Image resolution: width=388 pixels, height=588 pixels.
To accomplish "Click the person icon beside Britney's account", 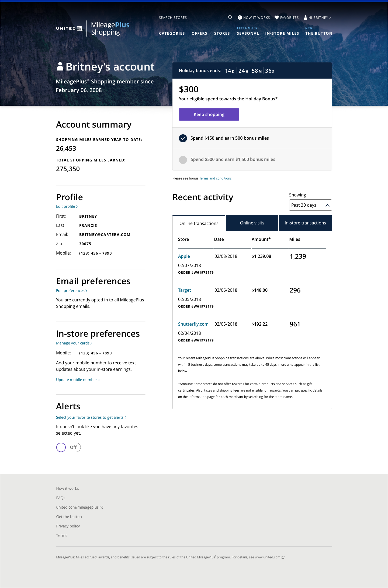I will [x=60, y=66].
